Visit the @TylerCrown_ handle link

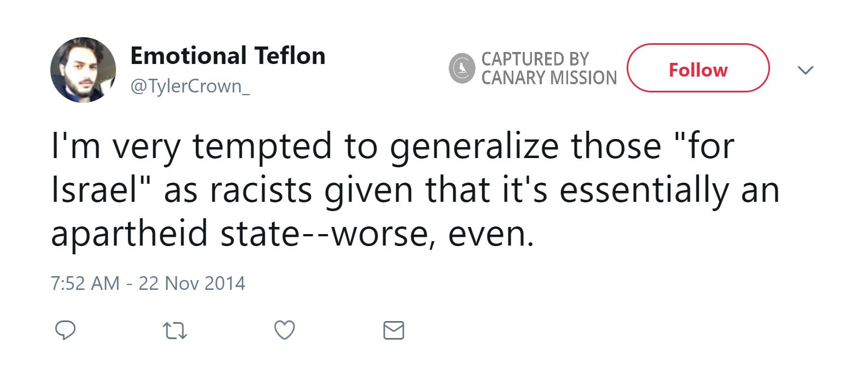(x=190, y=86)
